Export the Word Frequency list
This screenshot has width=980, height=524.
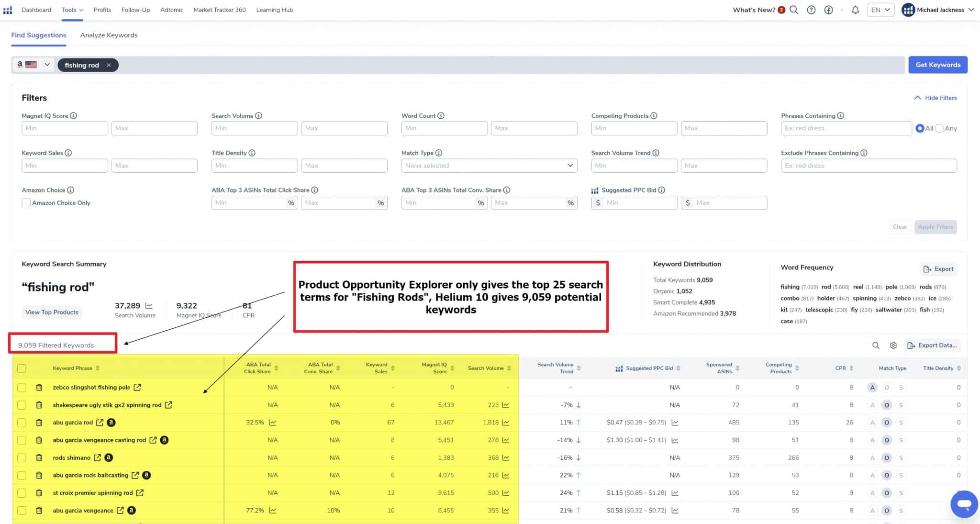click(938, 269)
